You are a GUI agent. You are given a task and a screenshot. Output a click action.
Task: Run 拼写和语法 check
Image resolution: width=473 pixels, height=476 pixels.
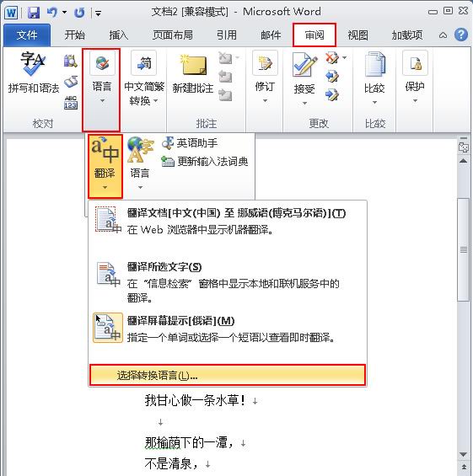(34, 72)
